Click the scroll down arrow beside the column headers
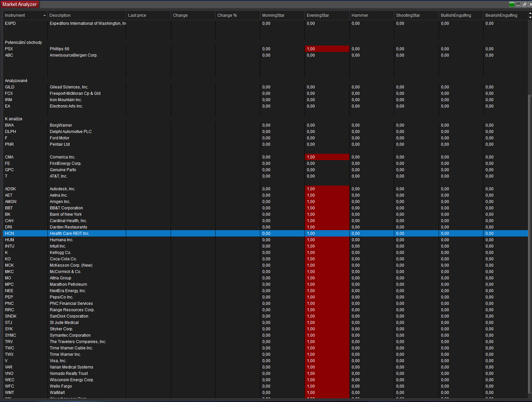The height and width of the screenshot is (402, 532). tap(530, 17)
